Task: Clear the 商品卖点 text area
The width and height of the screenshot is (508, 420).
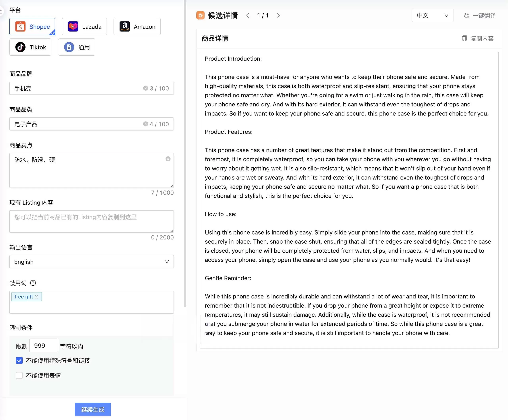Action: 168,159
